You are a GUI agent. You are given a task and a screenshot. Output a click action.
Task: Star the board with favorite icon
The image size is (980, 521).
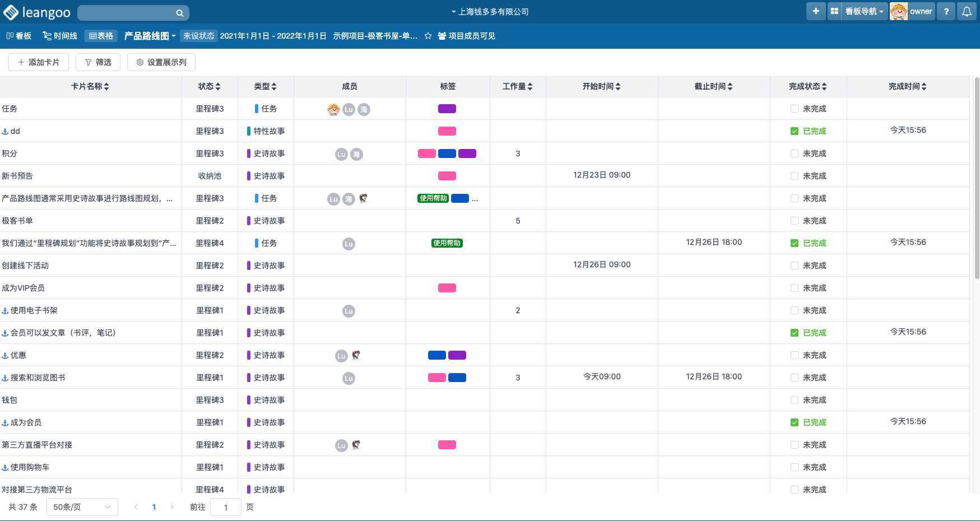point(428,36)
